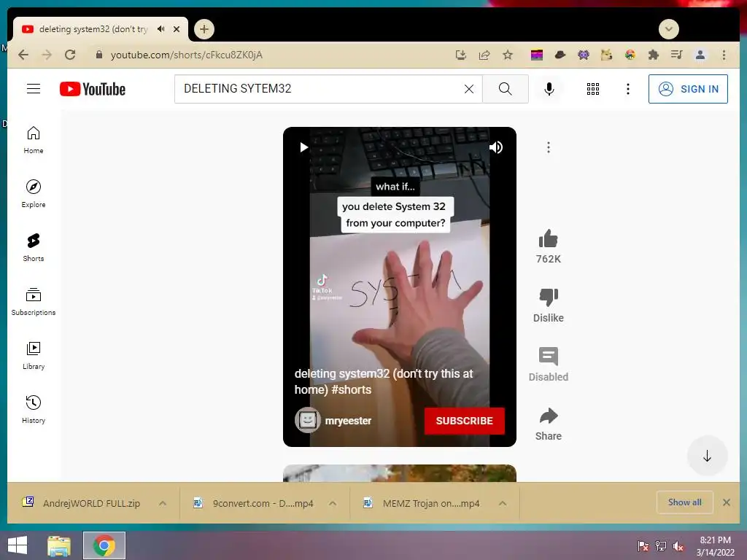
Task: Open Shorts in the sidebar
Action: coord(34,248)
